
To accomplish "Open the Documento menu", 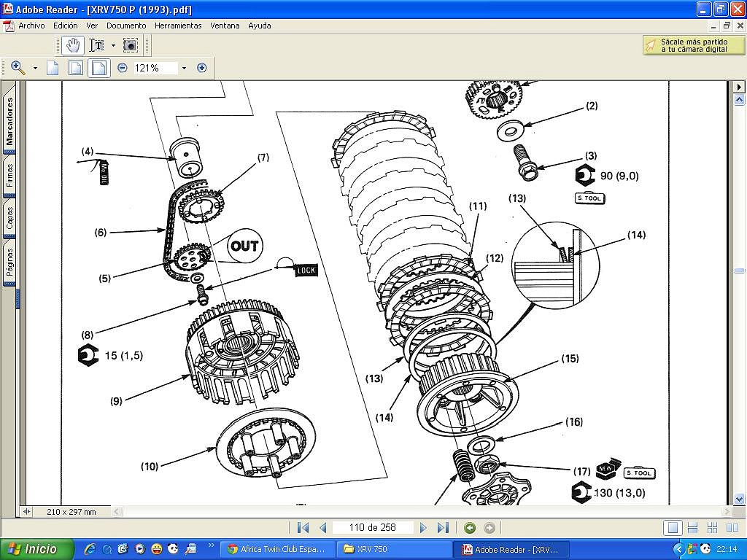I will [x=126, y=26].
